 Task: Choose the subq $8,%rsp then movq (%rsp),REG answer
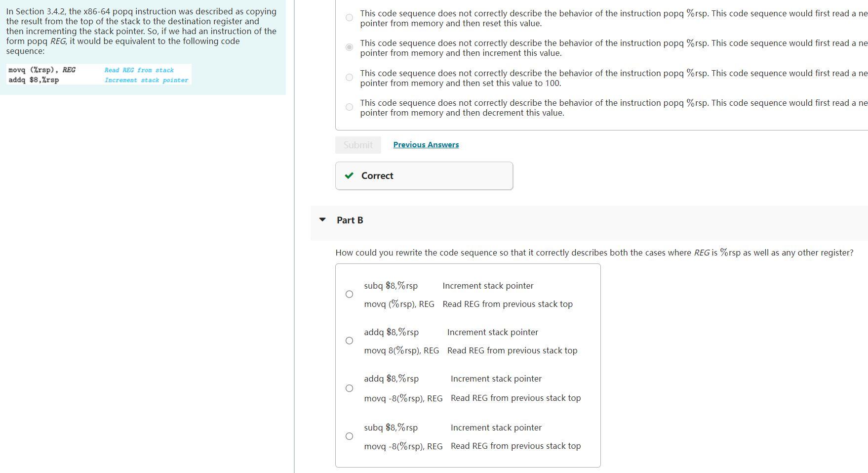tap(349, 294)
